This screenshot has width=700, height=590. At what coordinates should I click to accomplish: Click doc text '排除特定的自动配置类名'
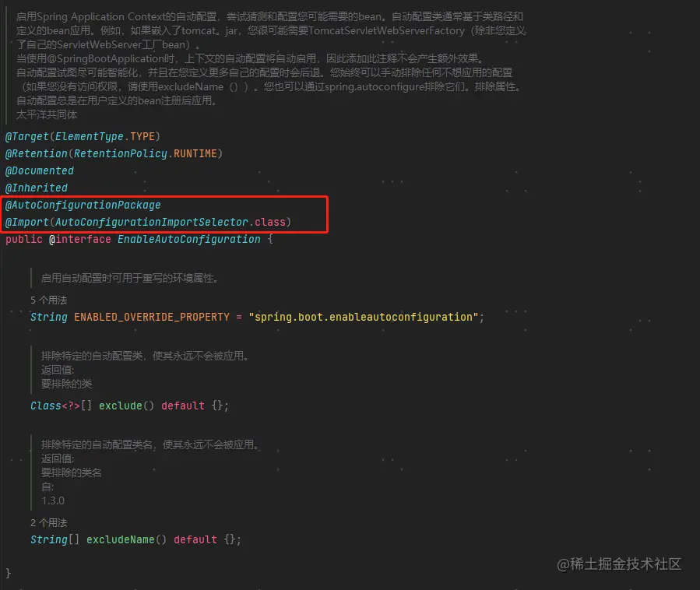coord(97,445)
